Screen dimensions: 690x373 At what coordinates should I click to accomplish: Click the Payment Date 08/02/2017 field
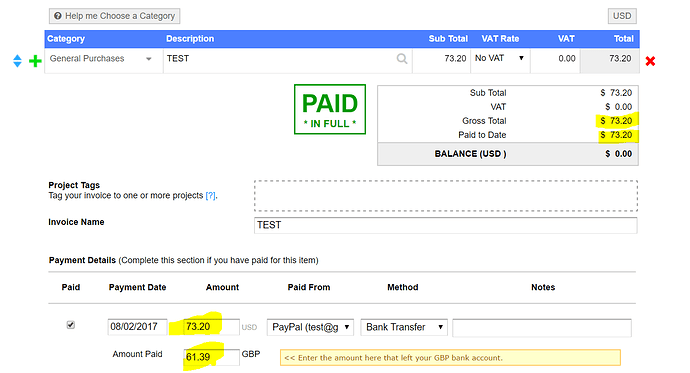click(137, 327)
